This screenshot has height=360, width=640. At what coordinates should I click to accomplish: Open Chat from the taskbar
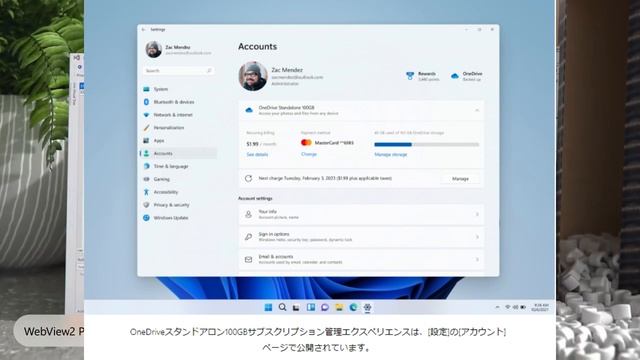click(325, 307)
